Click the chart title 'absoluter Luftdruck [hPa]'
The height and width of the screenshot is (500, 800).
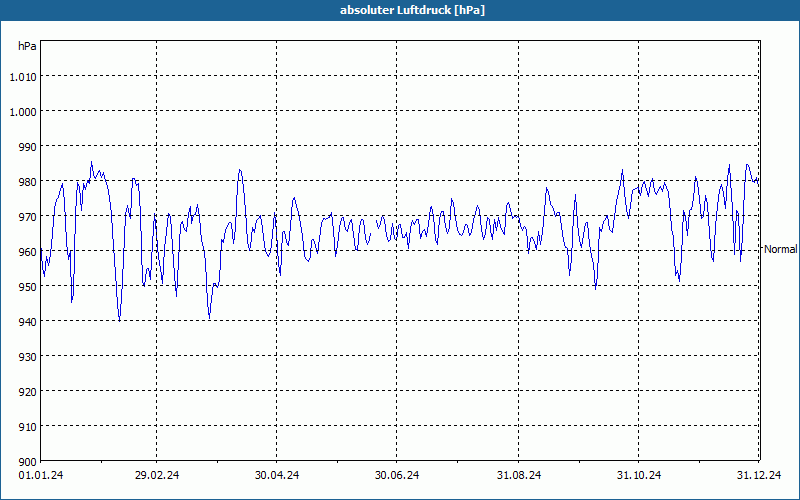click(412, 10)
